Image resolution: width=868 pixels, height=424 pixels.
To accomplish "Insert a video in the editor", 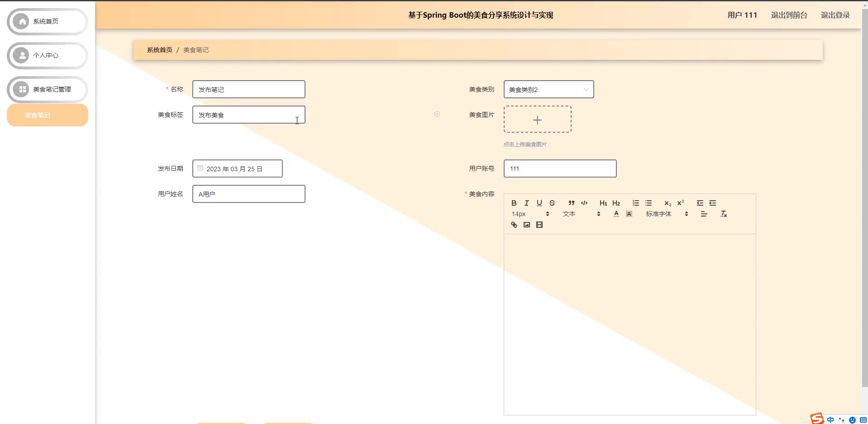I will click(539, 225).
